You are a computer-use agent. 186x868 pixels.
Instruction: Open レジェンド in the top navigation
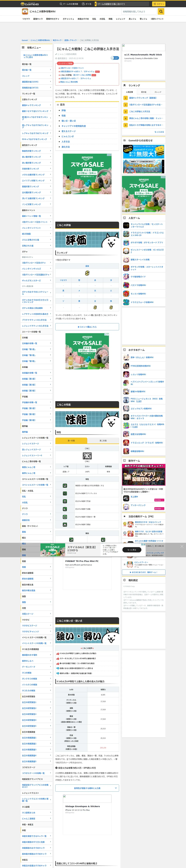click(121, 19)
